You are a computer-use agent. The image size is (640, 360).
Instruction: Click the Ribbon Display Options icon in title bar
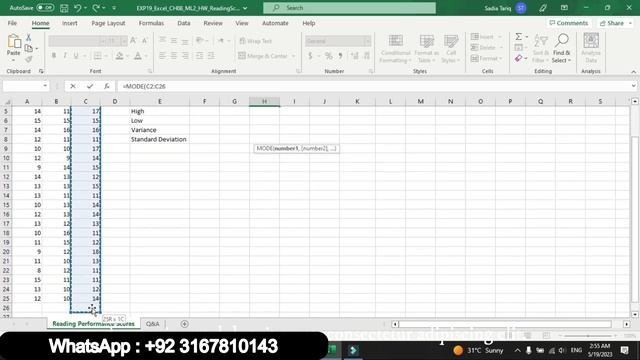pyautogui.click(x=564, y=8)
